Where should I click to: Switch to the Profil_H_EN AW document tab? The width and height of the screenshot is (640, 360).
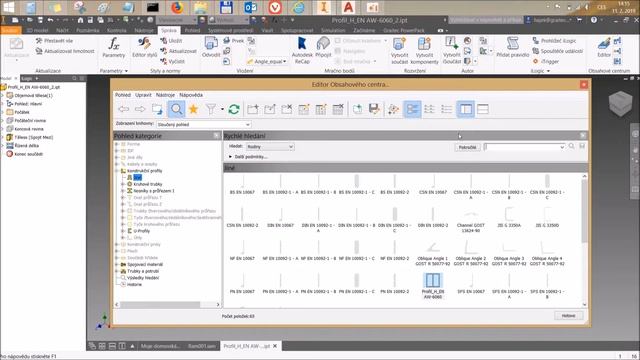tap(247, 346)
